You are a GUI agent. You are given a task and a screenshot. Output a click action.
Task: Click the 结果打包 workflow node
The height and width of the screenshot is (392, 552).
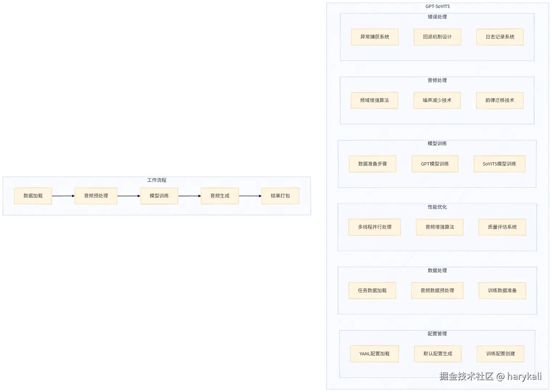(x=280, y=196)
